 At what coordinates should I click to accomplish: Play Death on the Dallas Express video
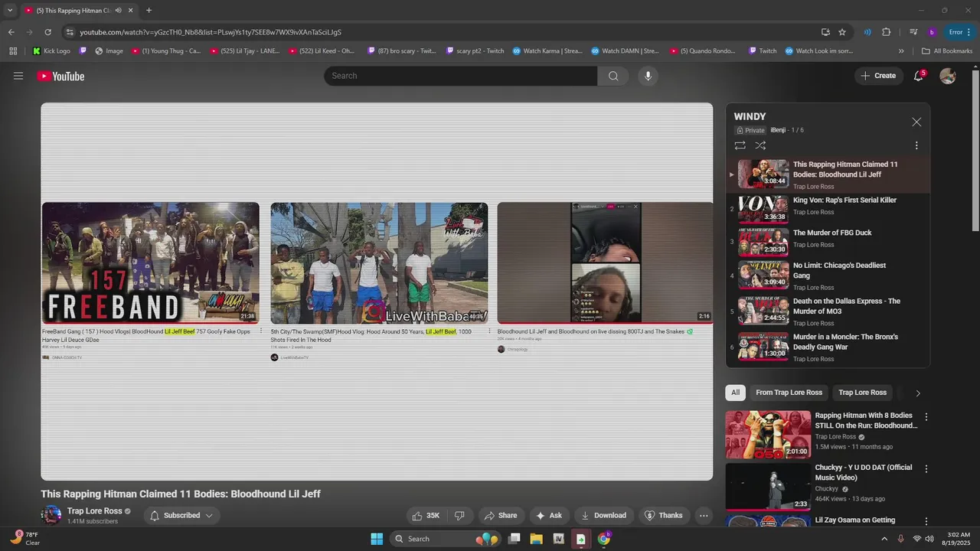coord(828,311)
